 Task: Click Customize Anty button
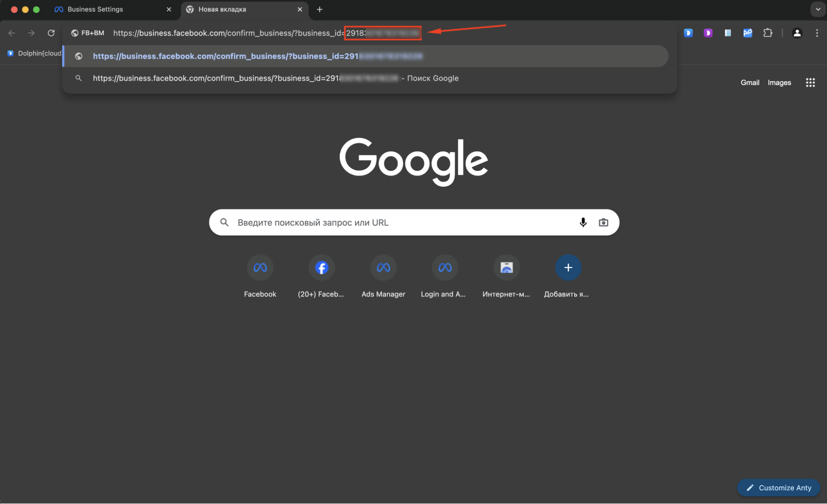coord(779,488)
